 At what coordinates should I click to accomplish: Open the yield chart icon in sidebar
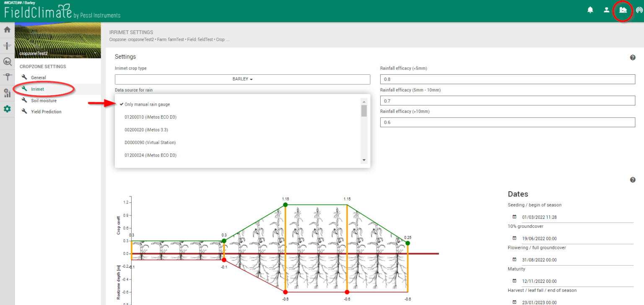pyautogui.click(x=7, y=93)
